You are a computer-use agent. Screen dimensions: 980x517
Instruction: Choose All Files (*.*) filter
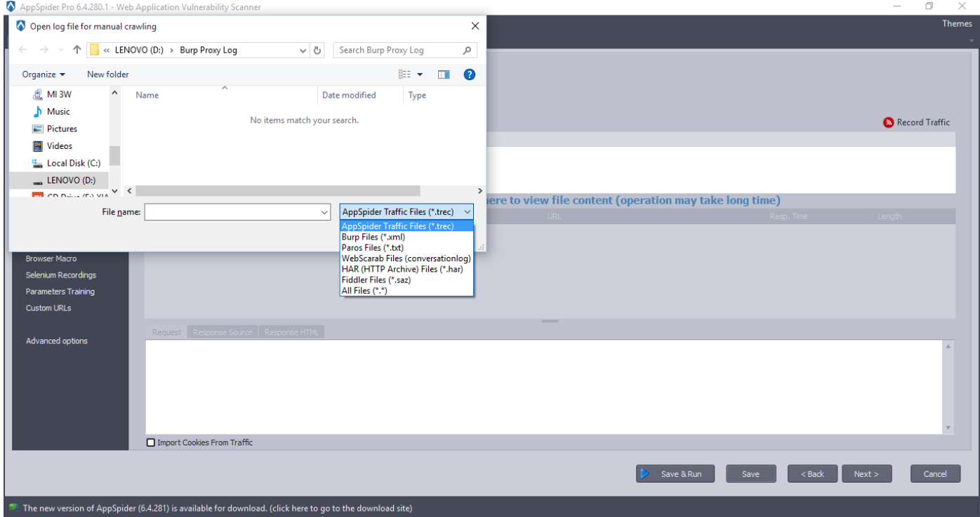406,290
